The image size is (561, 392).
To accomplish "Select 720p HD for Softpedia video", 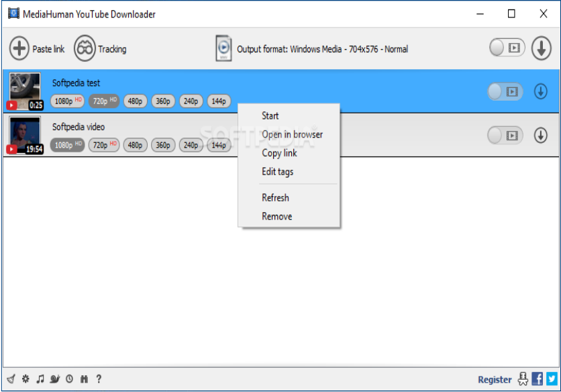I will point(104,145).
